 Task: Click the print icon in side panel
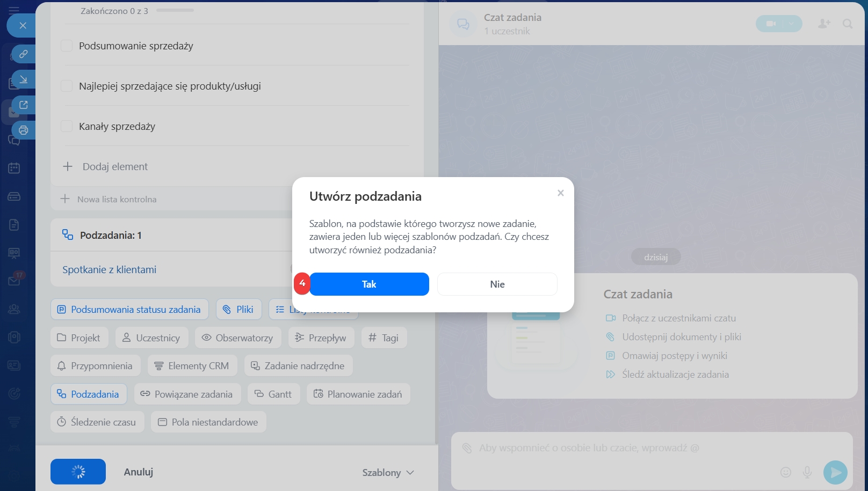pyautogui.click(x=24, y=130)
